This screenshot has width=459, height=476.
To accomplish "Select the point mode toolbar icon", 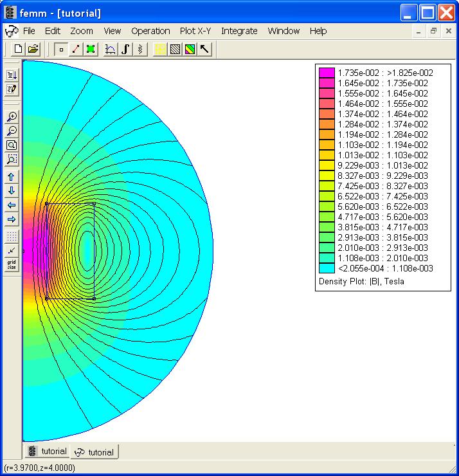I will click(x=61, y=49).
